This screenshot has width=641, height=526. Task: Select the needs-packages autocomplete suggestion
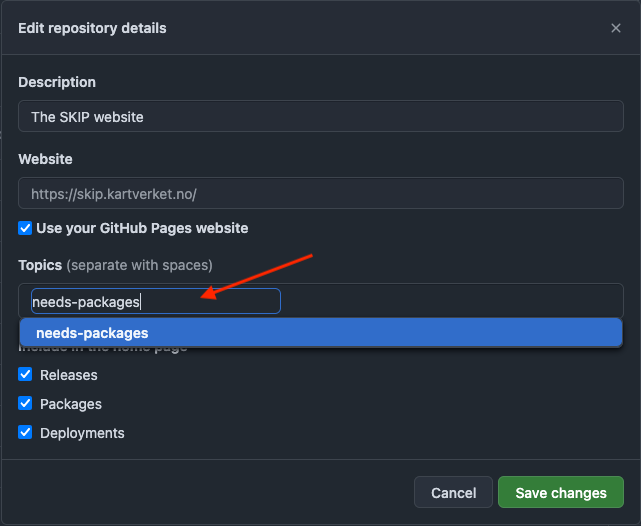[320, 333]
